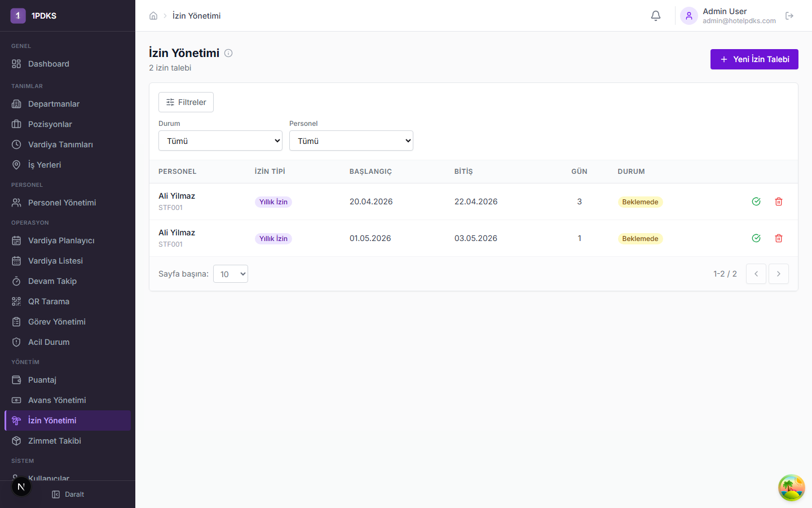The image size is (812, 508).
Task: Open the Puantaj sidebar item
Action: tap(42, 380)
